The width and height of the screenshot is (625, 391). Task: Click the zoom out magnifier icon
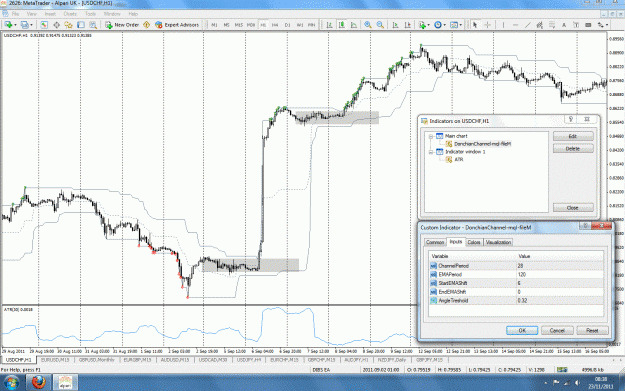[x=380, y=25]
